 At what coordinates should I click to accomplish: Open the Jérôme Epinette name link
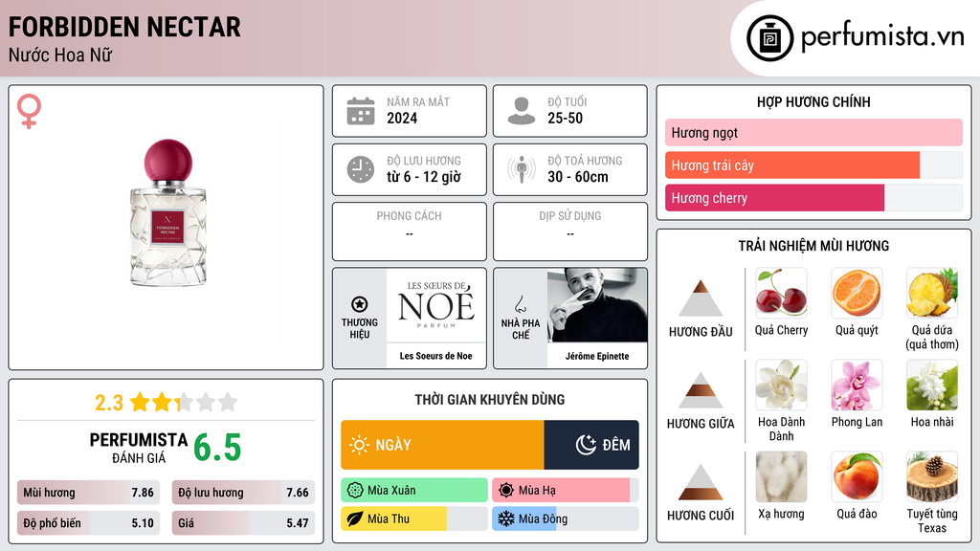pos(597,356)
